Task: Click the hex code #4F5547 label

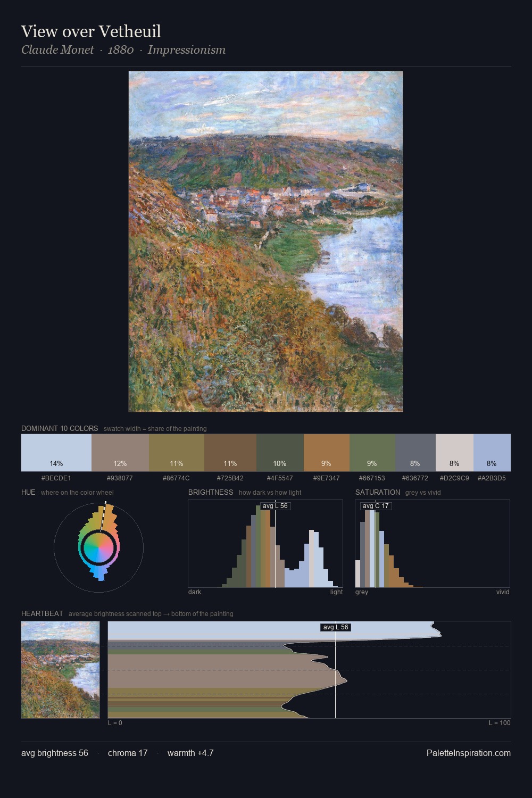Action: click(280, 478)
